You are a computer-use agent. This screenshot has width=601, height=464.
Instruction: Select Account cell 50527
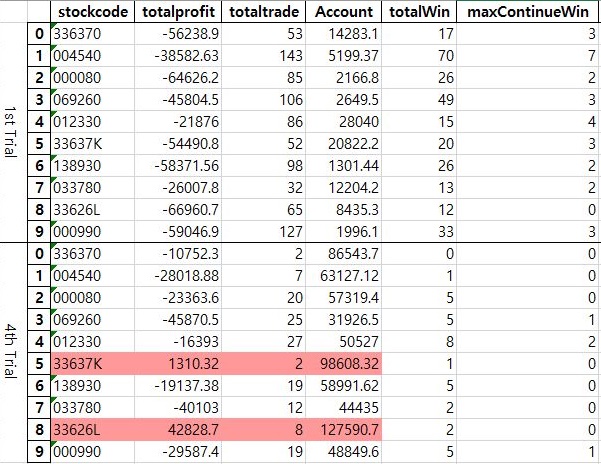343,341
